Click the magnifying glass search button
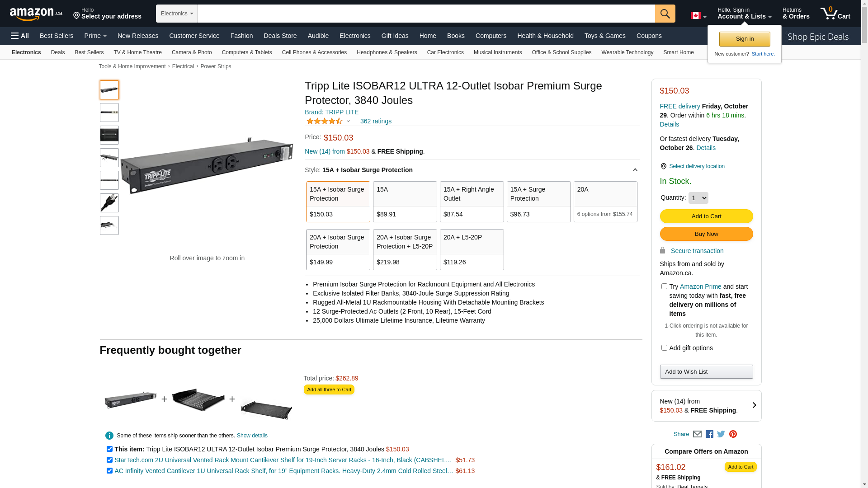868x488 pixels. tap(665, 14)
